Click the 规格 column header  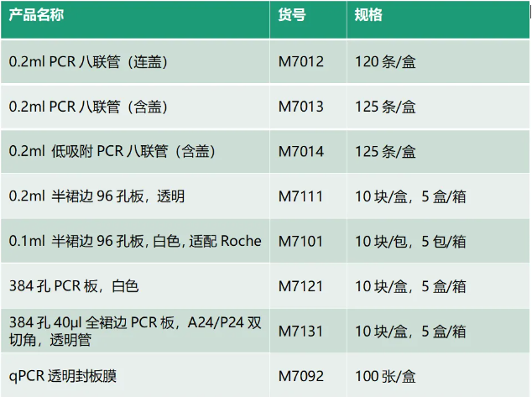click(x=368, y=16)
